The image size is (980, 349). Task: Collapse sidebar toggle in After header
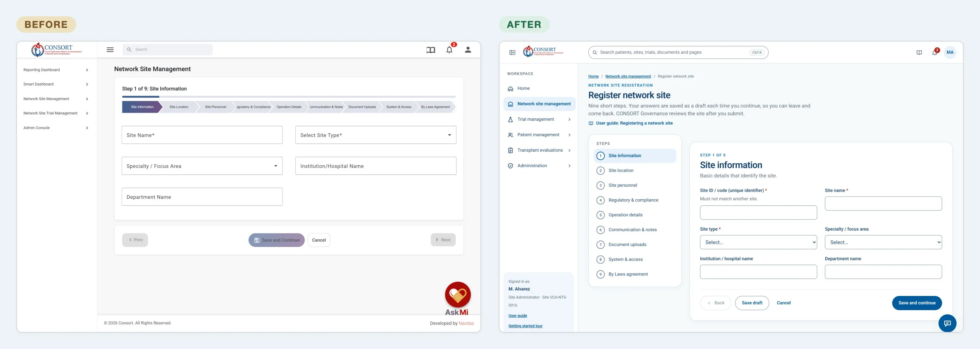512,52
